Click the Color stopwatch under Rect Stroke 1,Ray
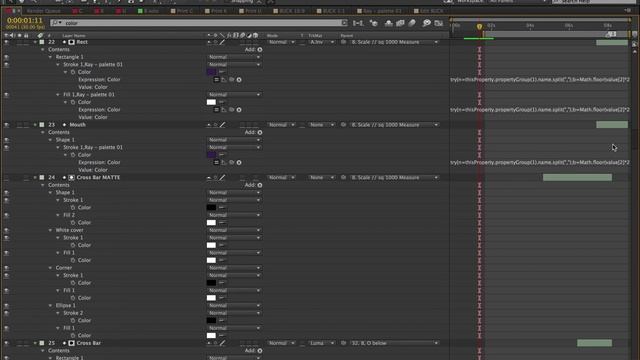 click(73, 72)
